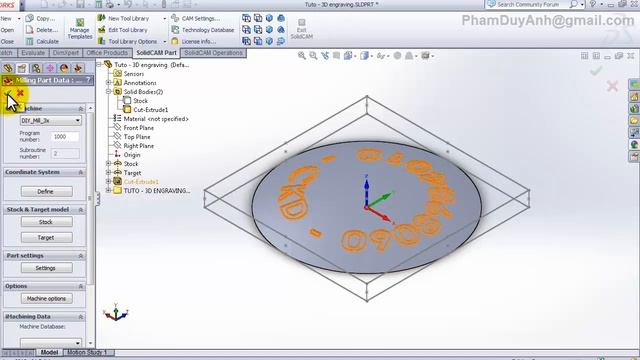Click the Undo icon in the title bar toolbar

128,4
